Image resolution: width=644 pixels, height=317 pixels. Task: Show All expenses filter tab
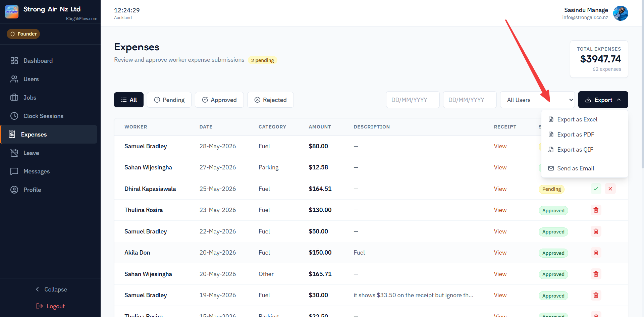pos(129,100)
